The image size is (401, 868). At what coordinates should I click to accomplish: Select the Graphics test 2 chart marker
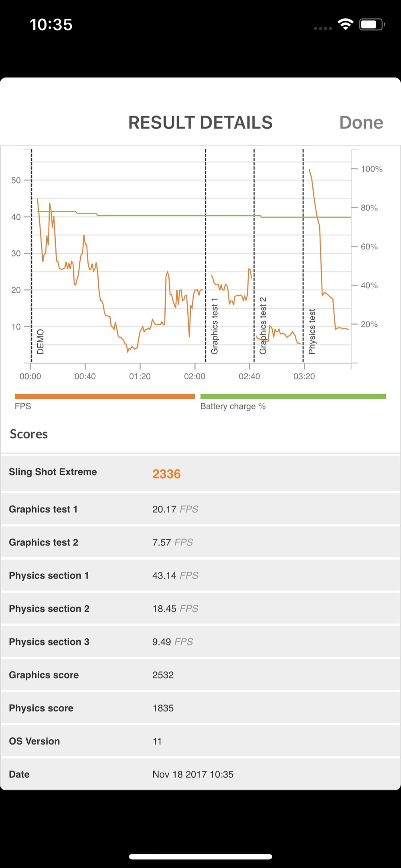point(263,326)
